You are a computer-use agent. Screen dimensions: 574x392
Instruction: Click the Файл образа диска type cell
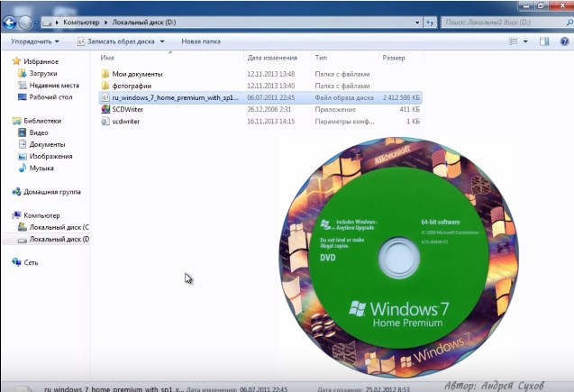(344, 97)
